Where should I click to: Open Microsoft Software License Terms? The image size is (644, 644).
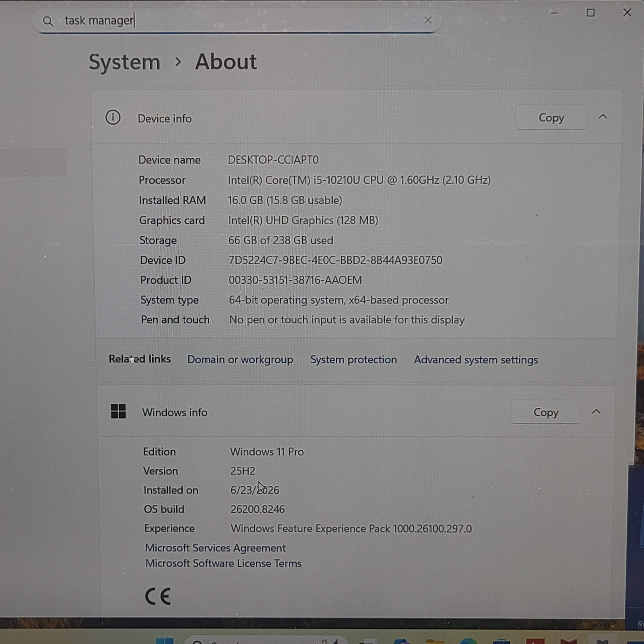click(x=223, y=563)
